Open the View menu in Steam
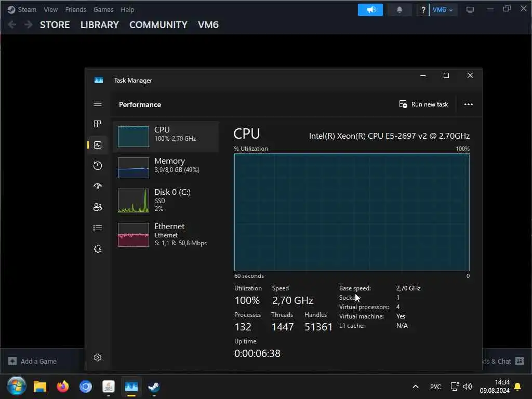Screen dimensions: 532x399 (50, 9)
